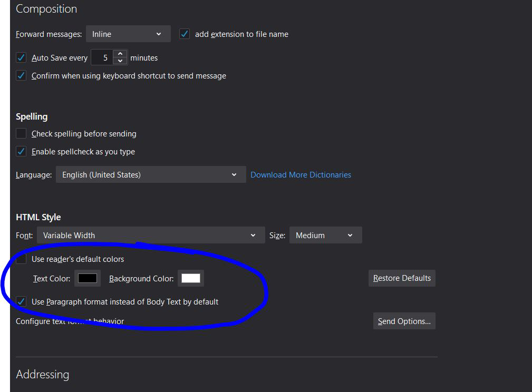The height and width of the screenshot is (392, 532).
Task: Enable Check spelling before sending
Action: click(21, 133)
